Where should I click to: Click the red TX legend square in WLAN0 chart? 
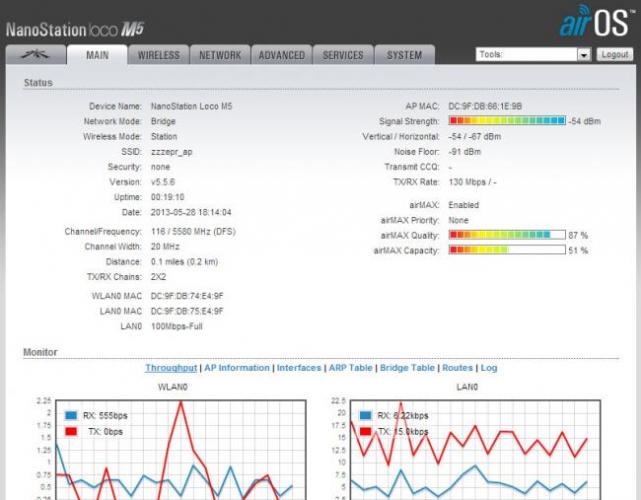click(x=72, y=433)
